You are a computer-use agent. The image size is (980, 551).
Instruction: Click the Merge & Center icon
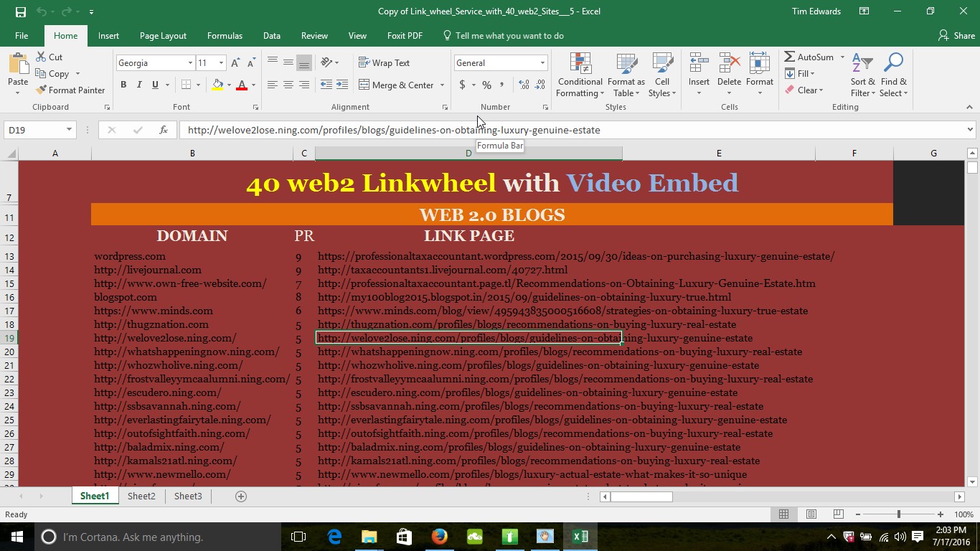tap(364, 85)
